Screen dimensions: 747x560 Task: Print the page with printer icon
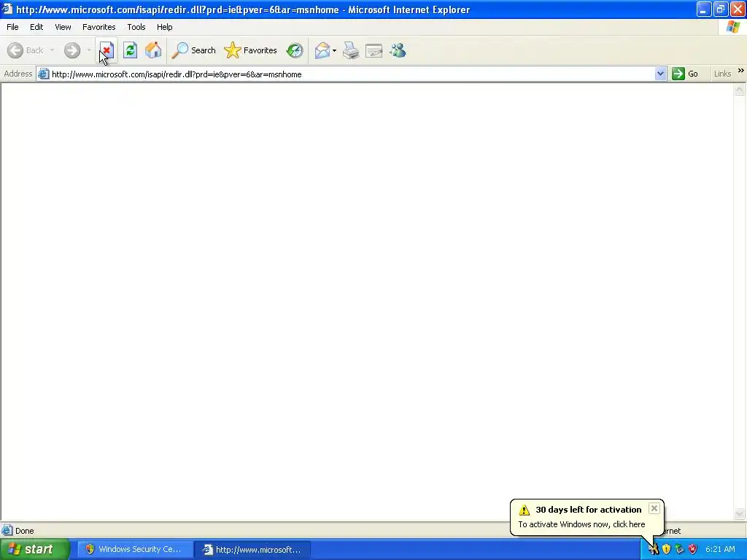pyautogui.click(x=351, y=50)
